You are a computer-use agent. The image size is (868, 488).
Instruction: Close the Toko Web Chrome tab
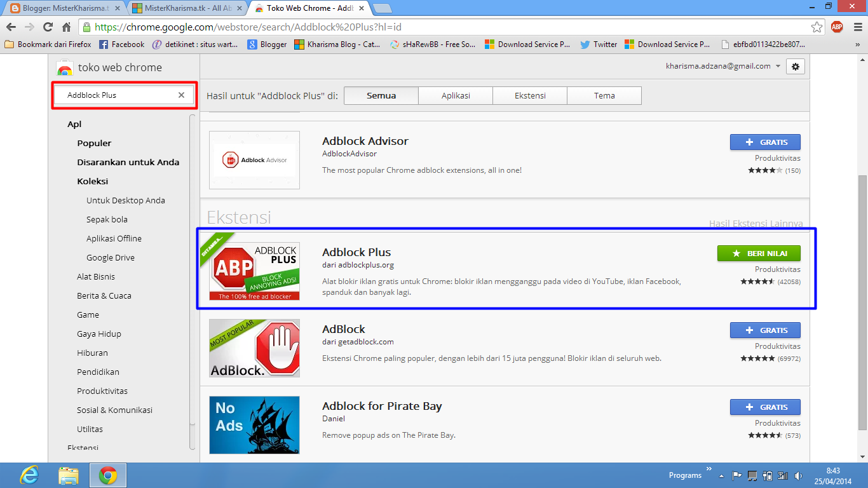tap(360, 9)
